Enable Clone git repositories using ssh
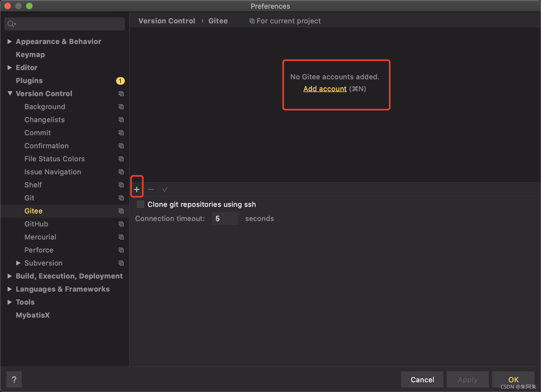The height and width of the screenshot is (392, 541). click(141, 204)
